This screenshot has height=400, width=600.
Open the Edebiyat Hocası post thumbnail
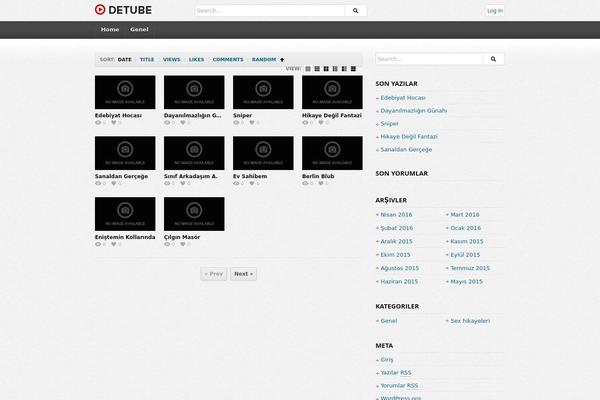pos(125,92)
